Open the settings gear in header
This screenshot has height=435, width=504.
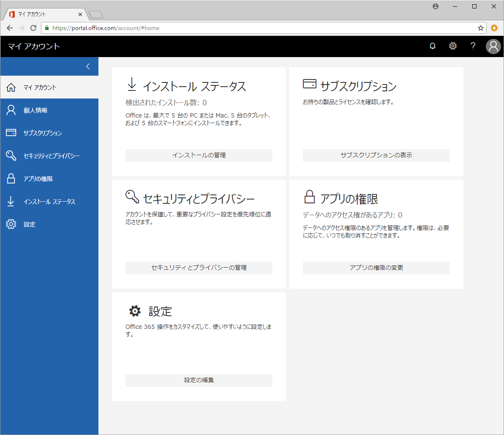click(x=452, y=46)
